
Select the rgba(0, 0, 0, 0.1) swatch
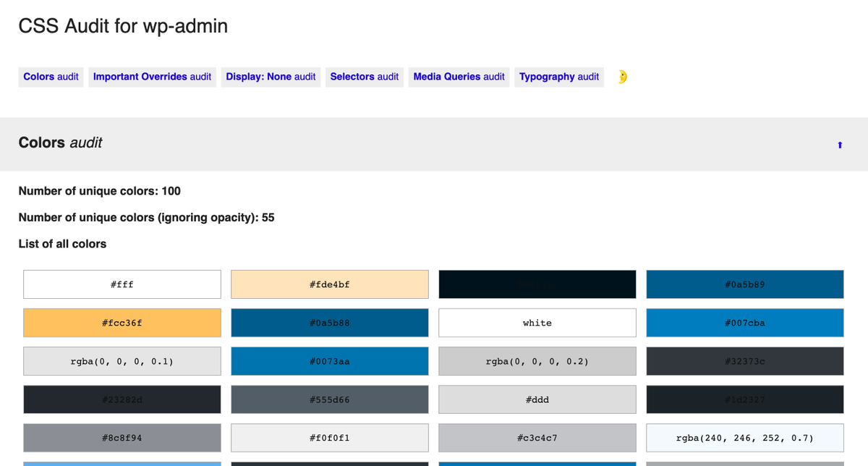[122, 361]
